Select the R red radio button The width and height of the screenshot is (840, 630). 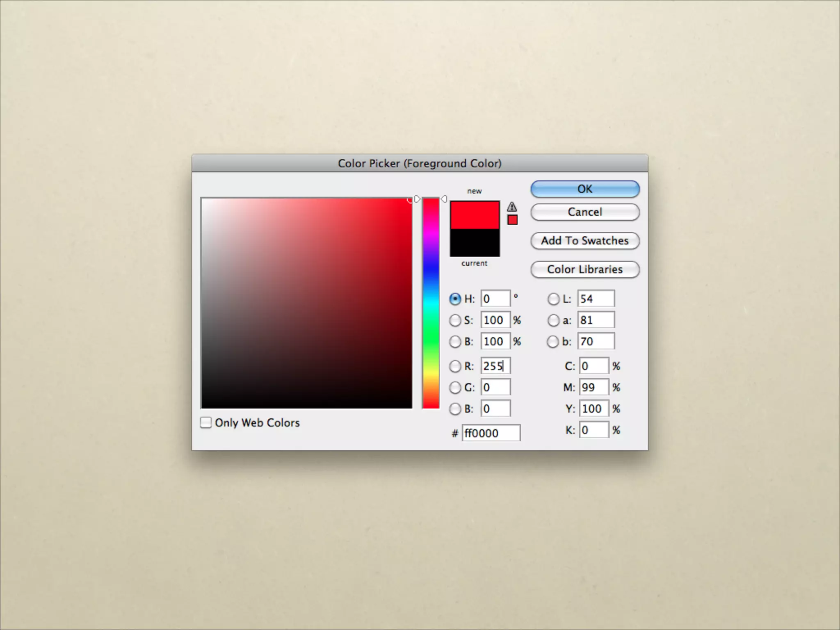point(455,366)
